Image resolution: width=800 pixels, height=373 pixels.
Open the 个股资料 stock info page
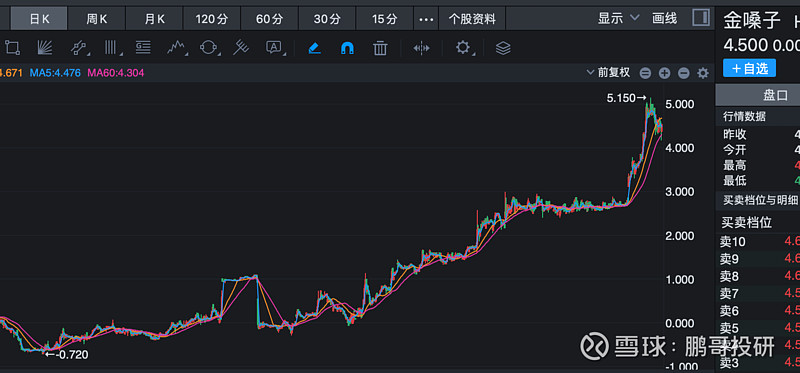[x=472, y=19]
